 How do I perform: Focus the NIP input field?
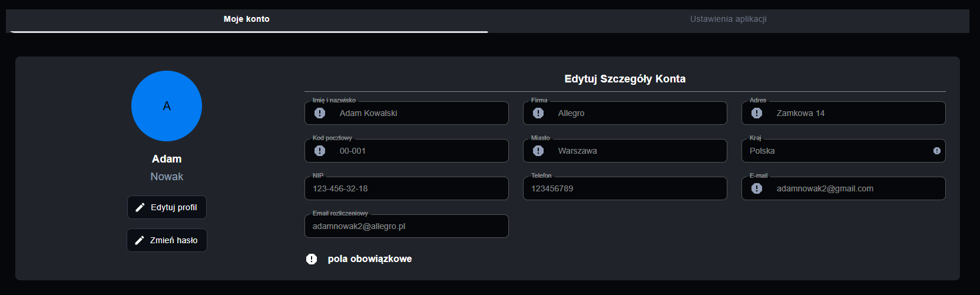click(x=406, y=188)
